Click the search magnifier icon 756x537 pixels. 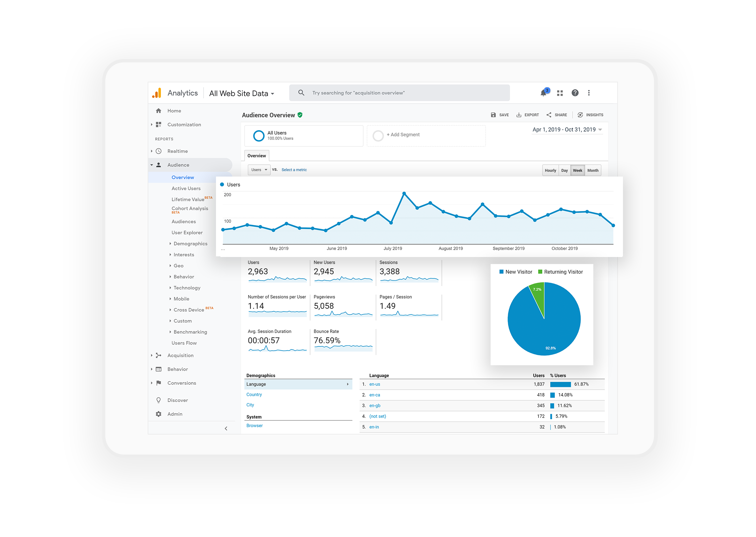[301, 93]
